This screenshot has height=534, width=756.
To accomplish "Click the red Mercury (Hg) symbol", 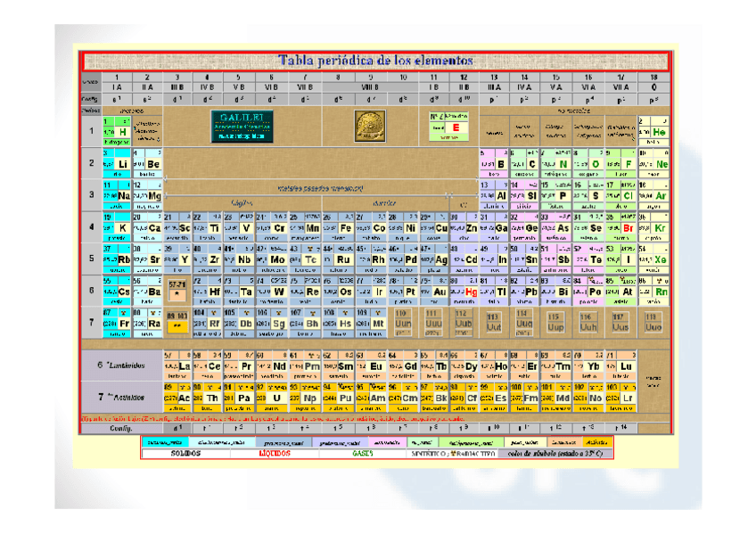I will coord(471,292).
